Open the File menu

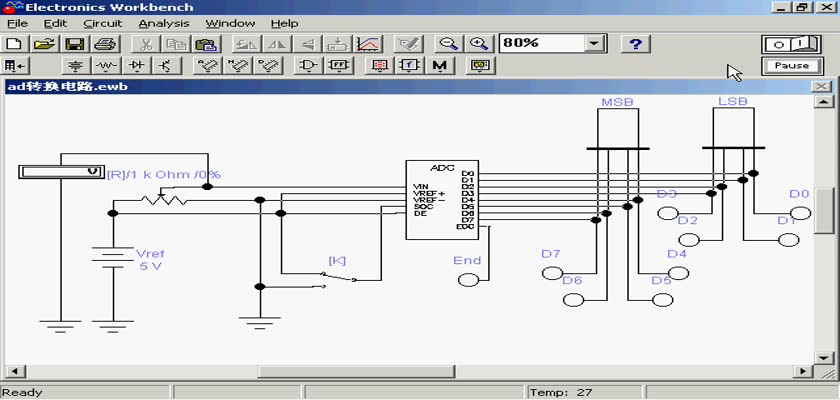17,24
